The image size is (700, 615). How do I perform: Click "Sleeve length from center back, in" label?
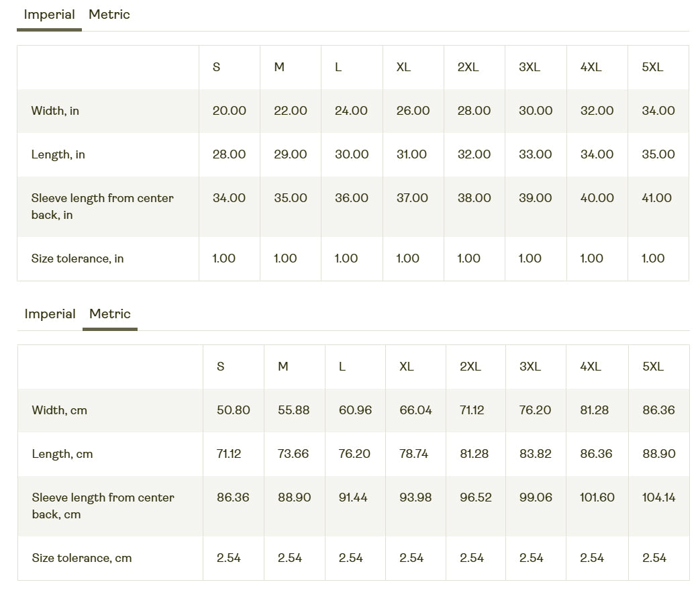102,206
